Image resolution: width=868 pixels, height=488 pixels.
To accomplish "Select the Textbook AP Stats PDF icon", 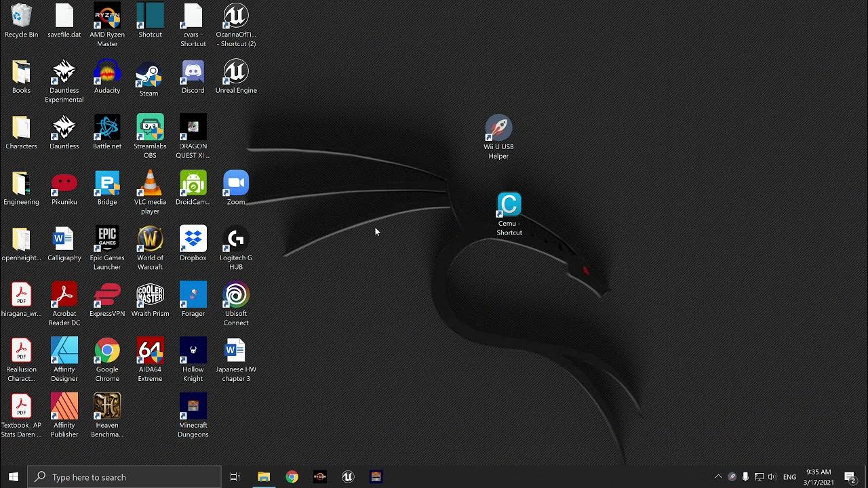I will click(21, 416).
